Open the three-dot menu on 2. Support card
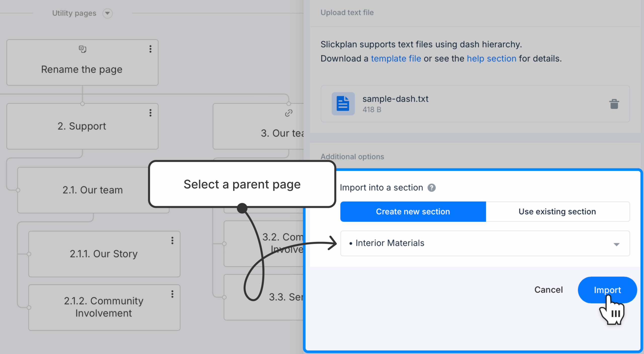This screenshot has height=354, width=644. click(x=150, y=113)
